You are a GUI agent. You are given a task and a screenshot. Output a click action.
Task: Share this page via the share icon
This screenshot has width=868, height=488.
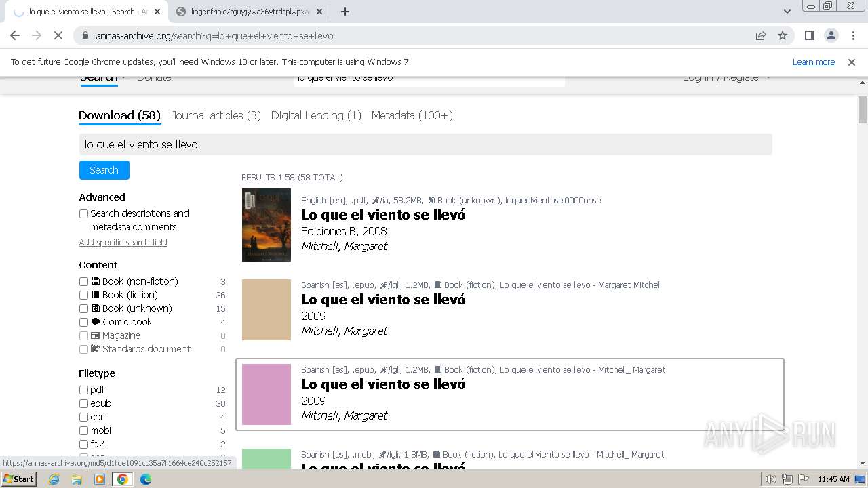[x=761, y=35]
